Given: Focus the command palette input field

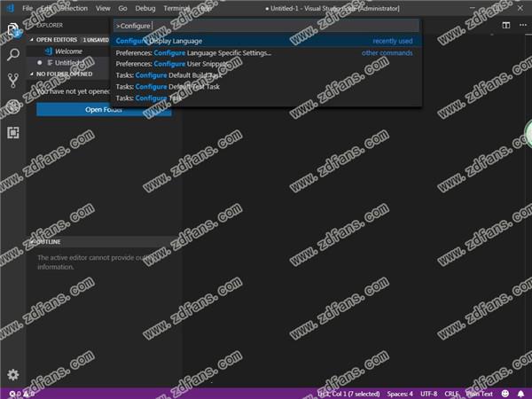Looking at the screenshot, I should 266,26.
